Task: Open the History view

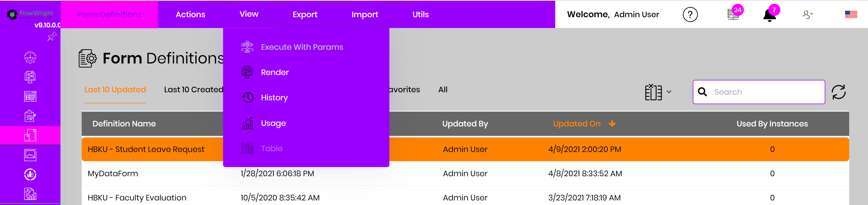Action: pyautogui.click(x=274, y=97)
